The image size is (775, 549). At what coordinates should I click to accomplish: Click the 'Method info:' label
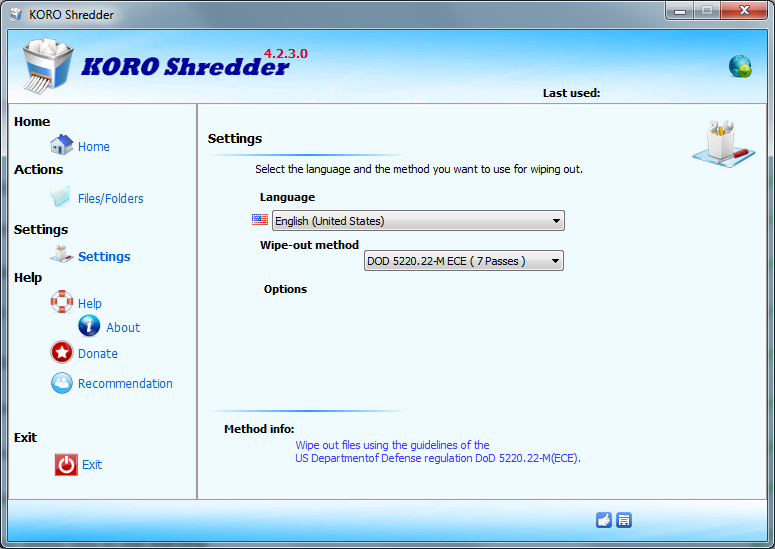click(x=259, y=429)
